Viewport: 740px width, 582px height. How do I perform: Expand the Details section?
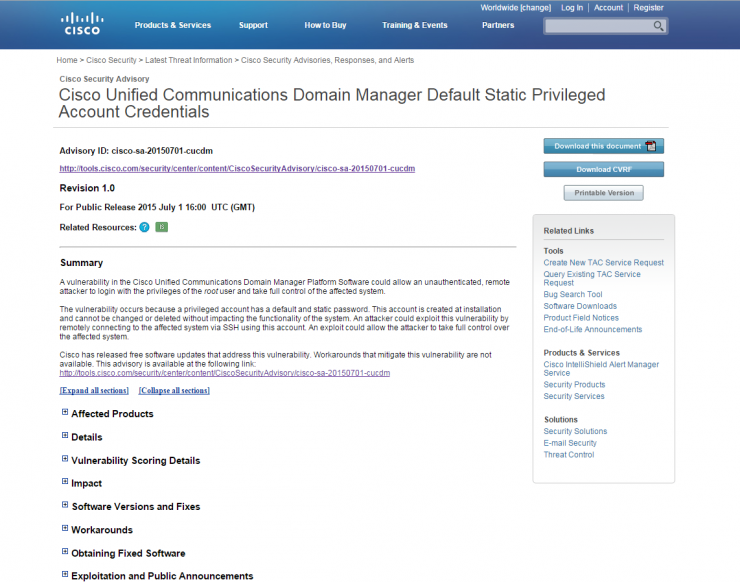click(65, 435)
